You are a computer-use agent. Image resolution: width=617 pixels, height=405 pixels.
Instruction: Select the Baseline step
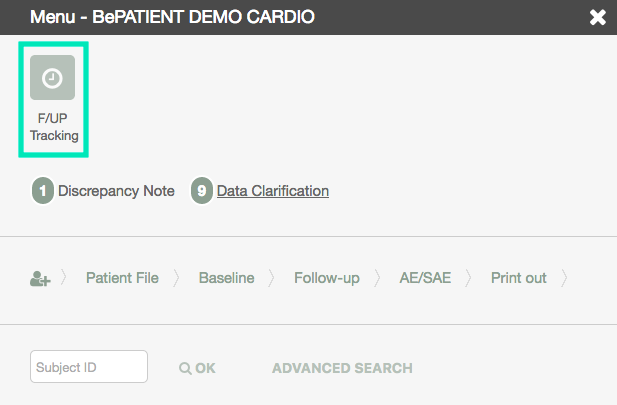click(227, 278)
